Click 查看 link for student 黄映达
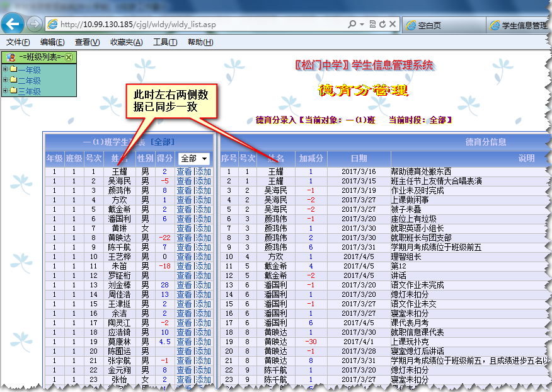552x392 pixels. click(x=184, y=238)
